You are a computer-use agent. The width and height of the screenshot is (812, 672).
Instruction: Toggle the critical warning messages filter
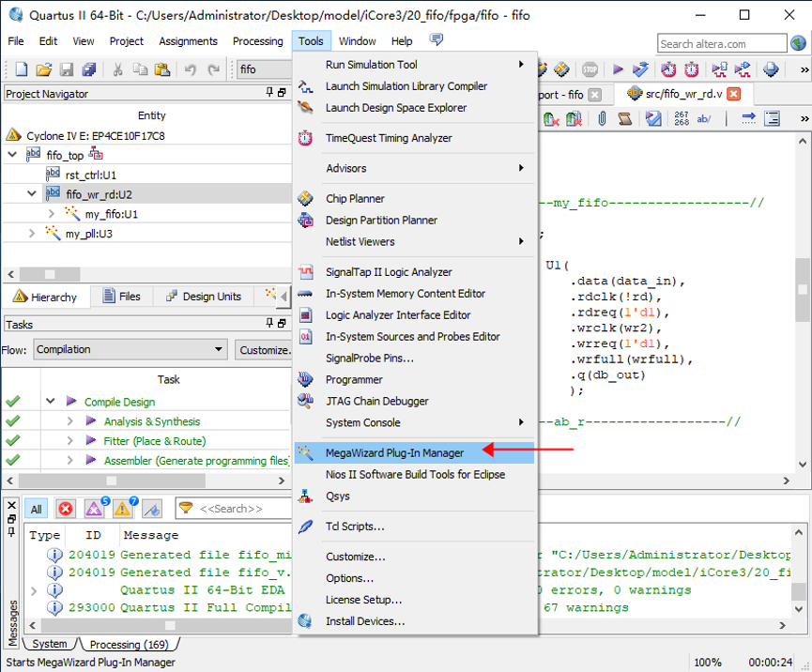(95, 509)
